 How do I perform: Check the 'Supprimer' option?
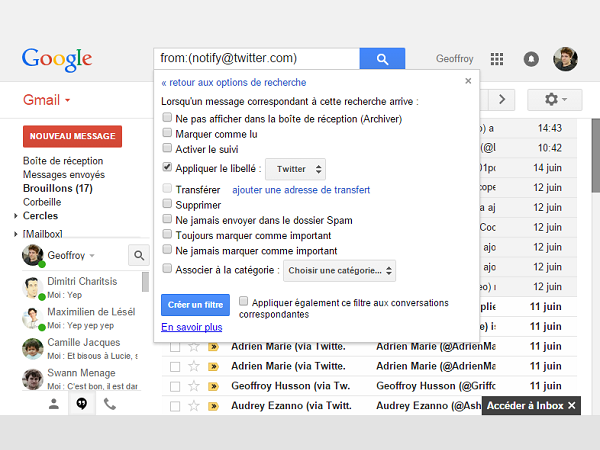(x=167, y=203)
